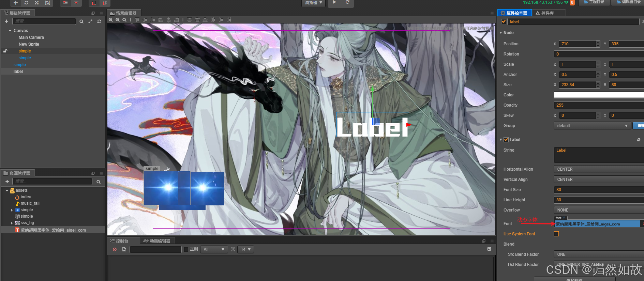644x281 pixels.
Task: Refresh the hierarchy panel
Action: click(99, 21)
